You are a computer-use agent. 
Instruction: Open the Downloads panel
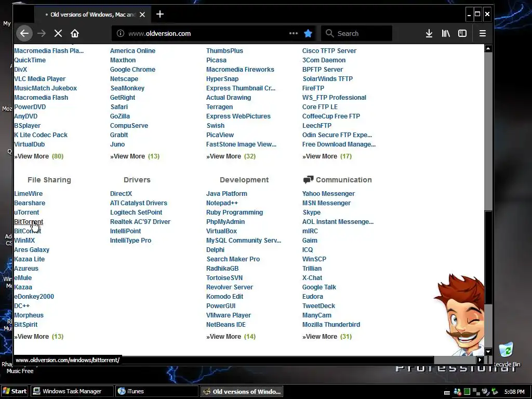click(429, 33)
